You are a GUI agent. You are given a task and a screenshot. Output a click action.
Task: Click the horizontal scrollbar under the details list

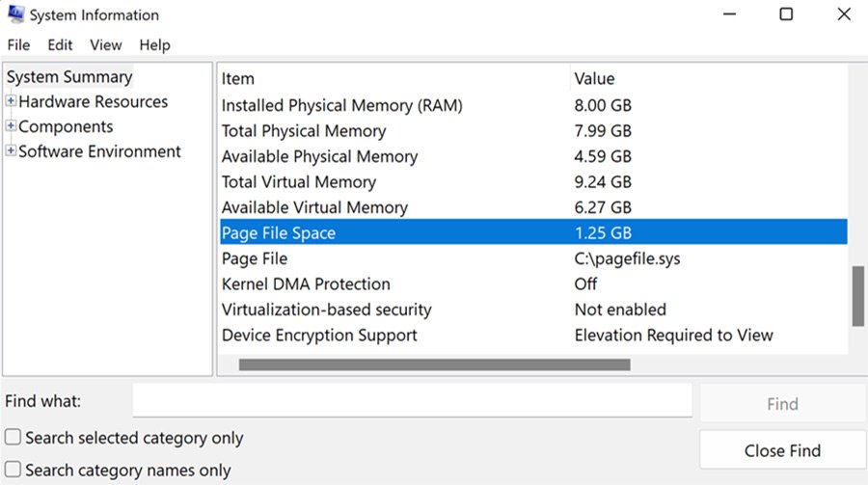pos(434,364)
